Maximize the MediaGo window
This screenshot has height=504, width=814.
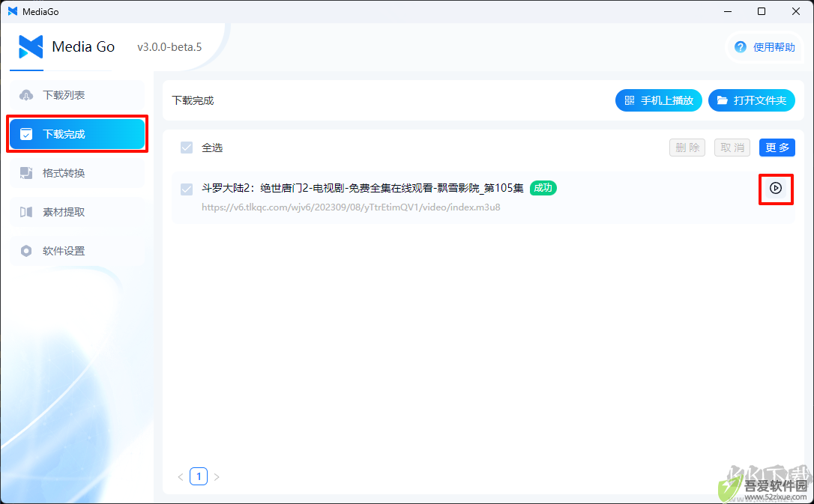[762, 11]
